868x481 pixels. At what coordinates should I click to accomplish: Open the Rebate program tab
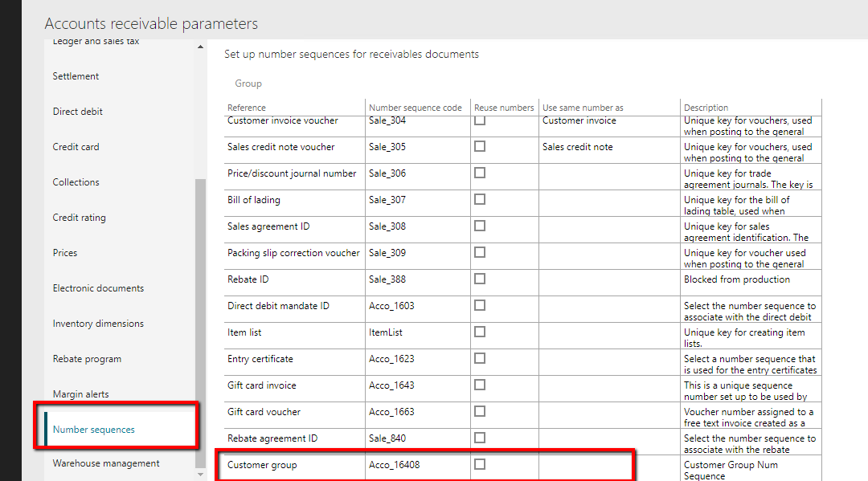tap(87, 359)
